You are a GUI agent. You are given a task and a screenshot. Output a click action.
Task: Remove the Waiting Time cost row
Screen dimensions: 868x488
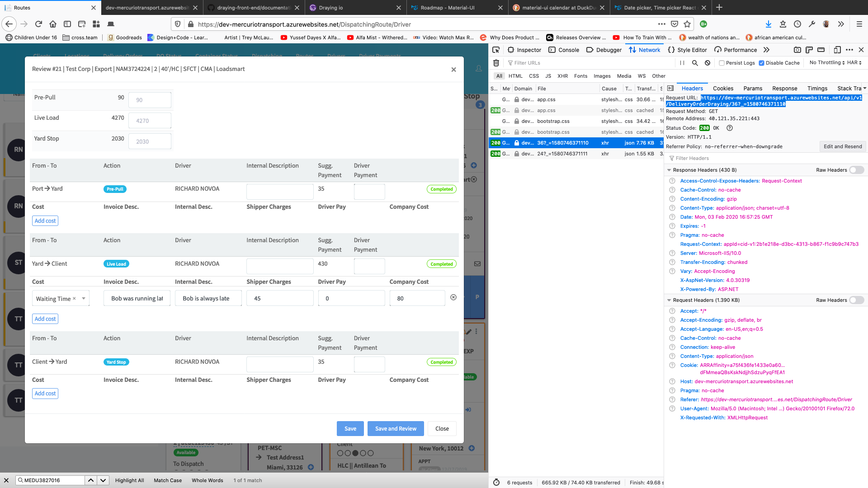pos(453,297)
